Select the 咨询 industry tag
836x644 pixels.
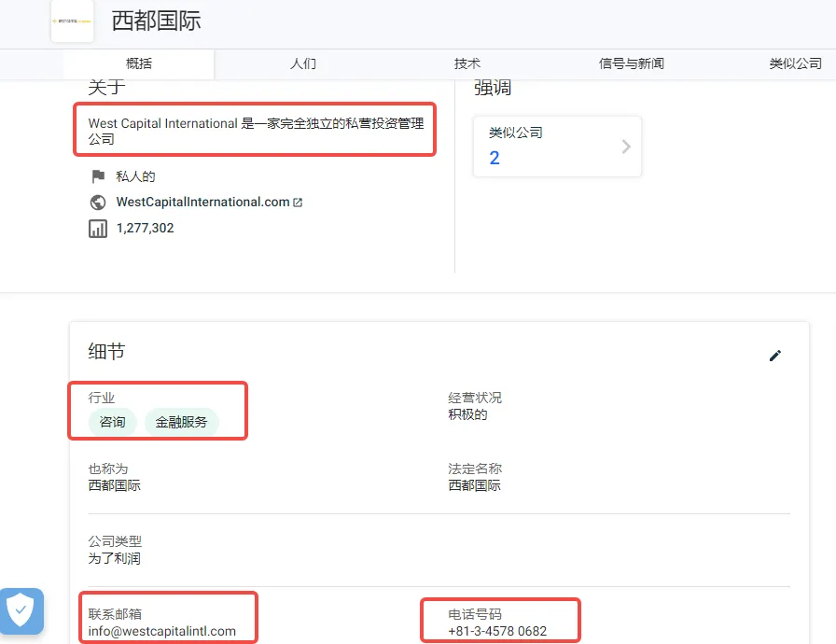tap(113, 422)
